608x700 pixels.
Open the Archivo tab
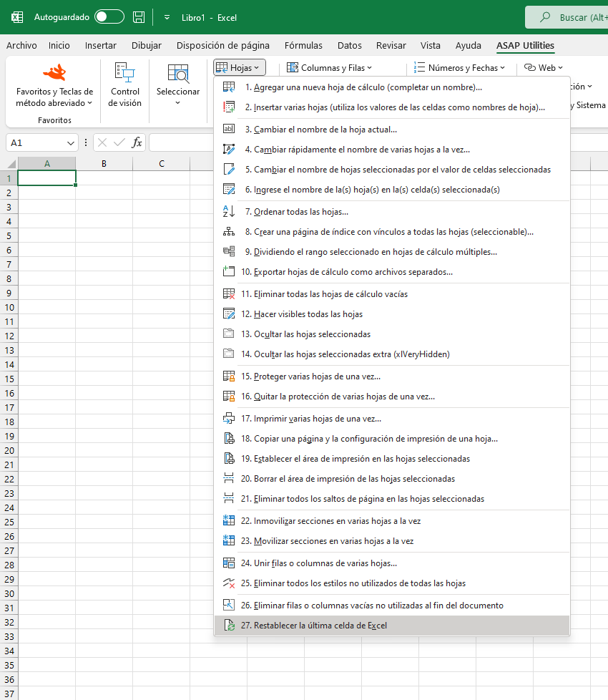point(21,45)
